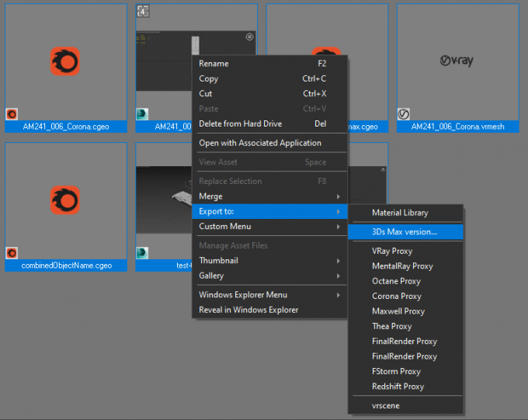The width and height of the screenshot is (528, 420).
Task: Click small Corona badge on AM241_006_Corona.cgeo
Action: click(x=12, y=114)
